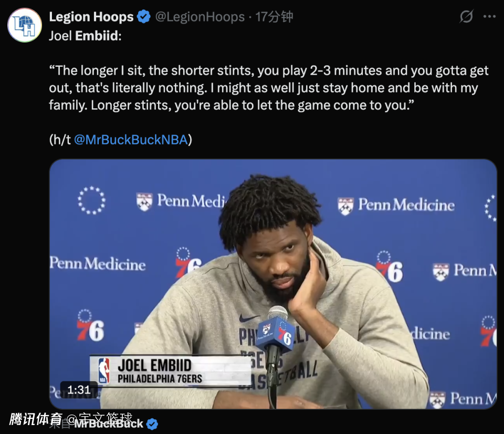This screenshot has height=434, width=504.
Task: Click the verified badge beside MrBuckBuck
Action: pyautogui.click(x=152, y=424)
